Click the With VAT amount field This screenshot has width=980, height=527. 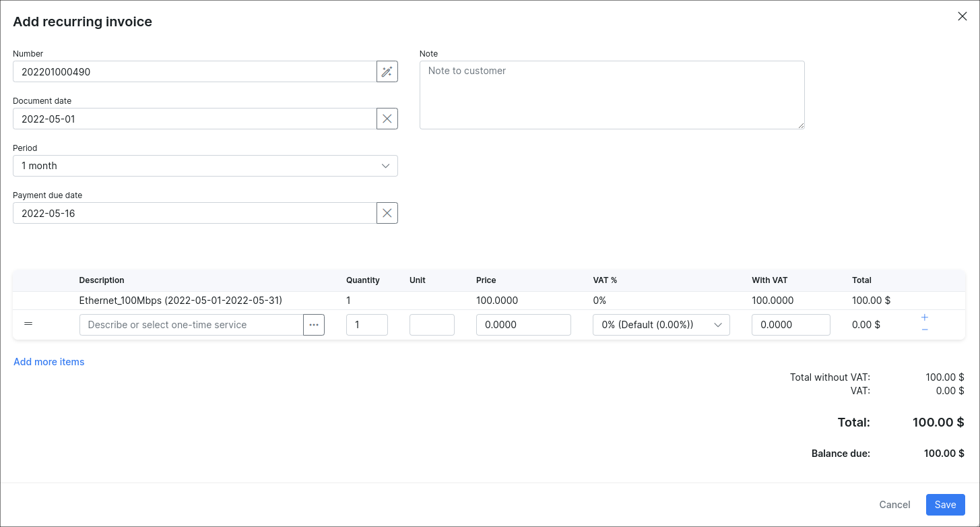(x=790, y=325)
